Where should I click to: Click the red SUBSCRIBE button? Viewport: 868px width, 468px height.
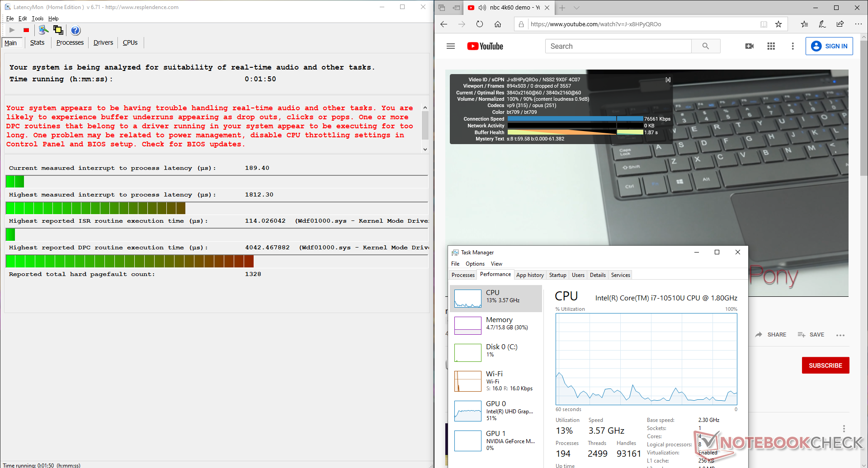825,365
